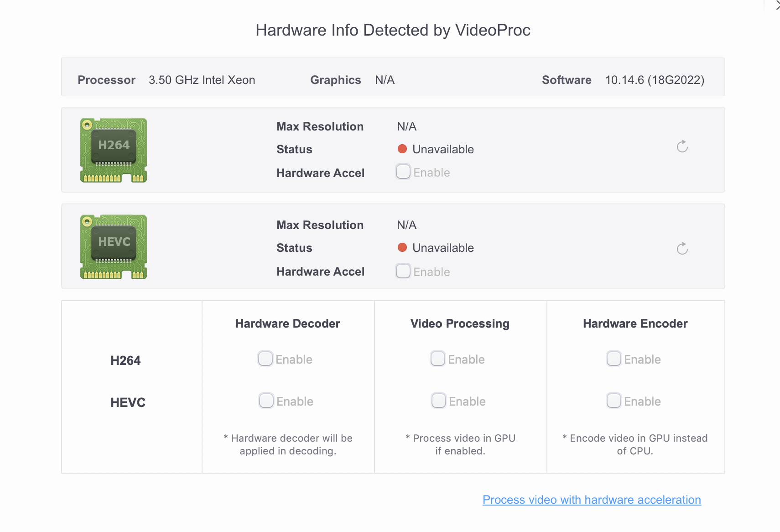Enable HEVC Hardware Accel checkbox

click(403, 271)
